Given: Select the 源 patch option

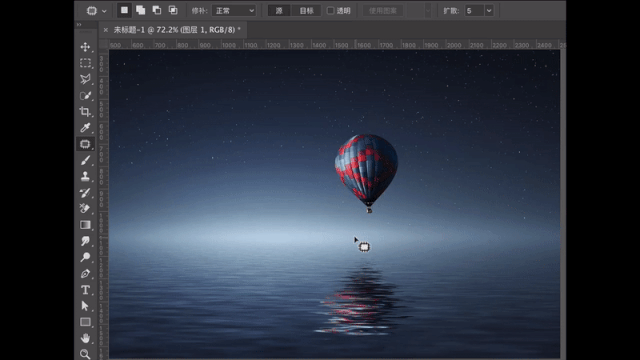Looking at the screenshot, I should pyautogui.click(x=279, y=11).
